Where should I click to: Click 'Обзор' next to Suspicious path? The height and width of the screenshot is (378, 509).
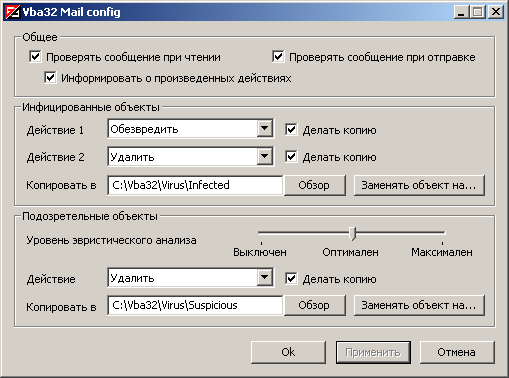point(314,305)
